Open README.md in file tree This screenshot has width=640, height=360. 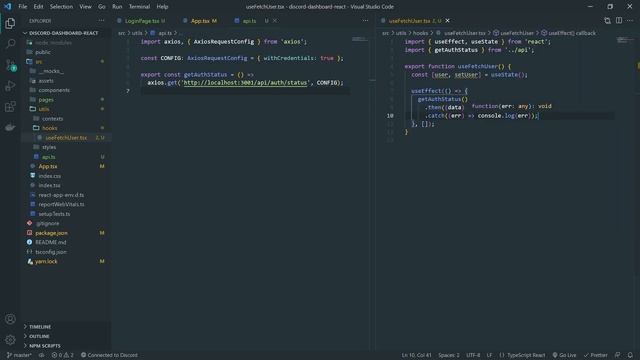(51, 242)
